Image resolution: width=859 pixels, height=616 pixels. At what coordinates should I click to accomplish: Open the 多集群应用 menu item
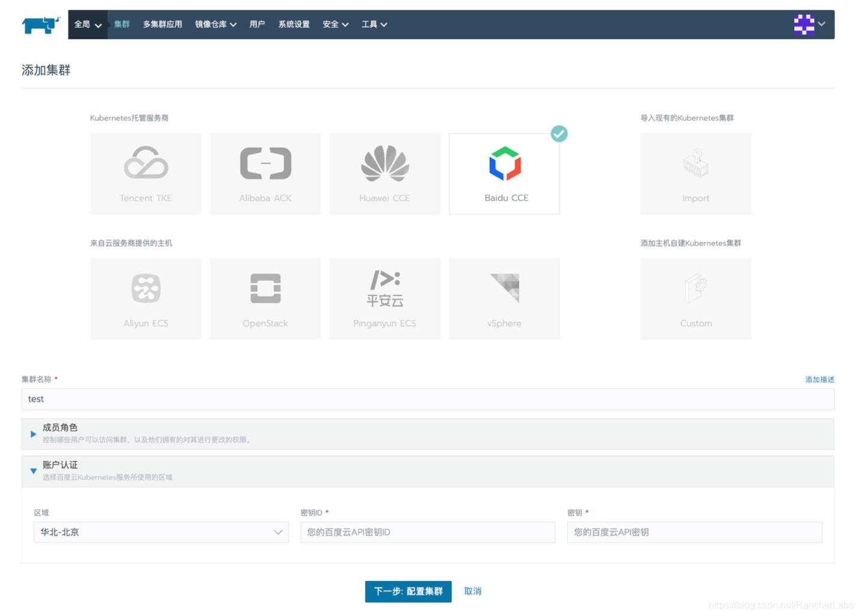click(162, 25)
